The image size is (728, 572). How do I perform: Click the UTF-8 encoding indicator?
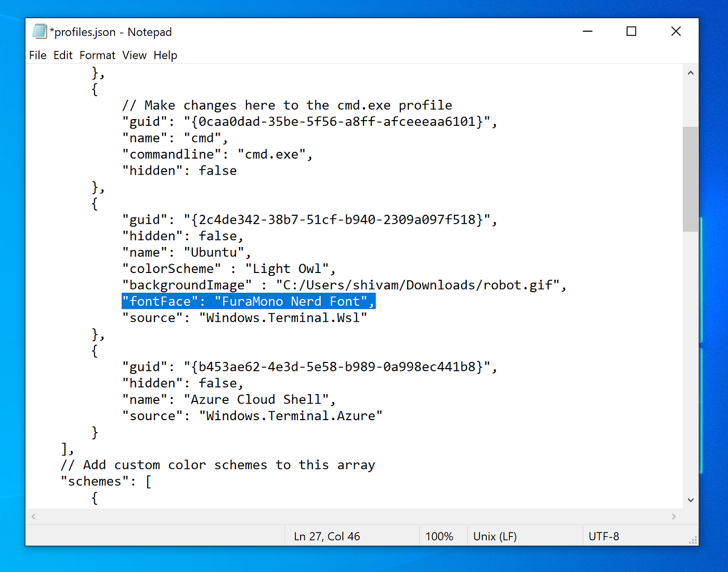tap(604, 536)
